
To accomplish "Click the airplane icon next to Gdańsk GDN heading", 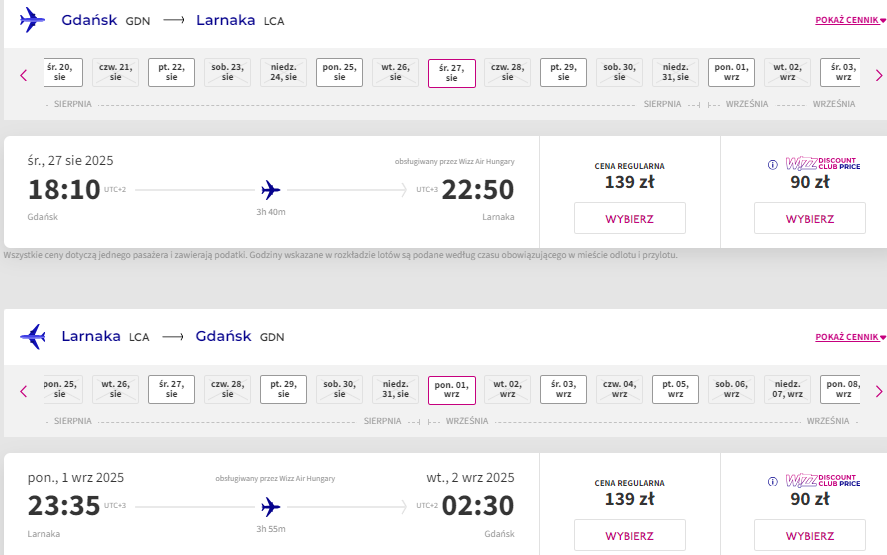I will (32, 20).
